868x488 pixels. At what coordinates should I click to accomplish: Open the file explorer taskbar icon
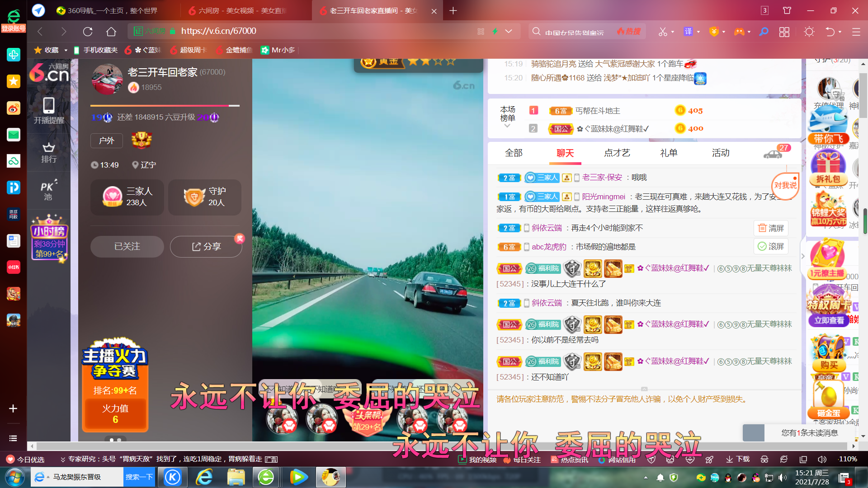tap(236, 477)
